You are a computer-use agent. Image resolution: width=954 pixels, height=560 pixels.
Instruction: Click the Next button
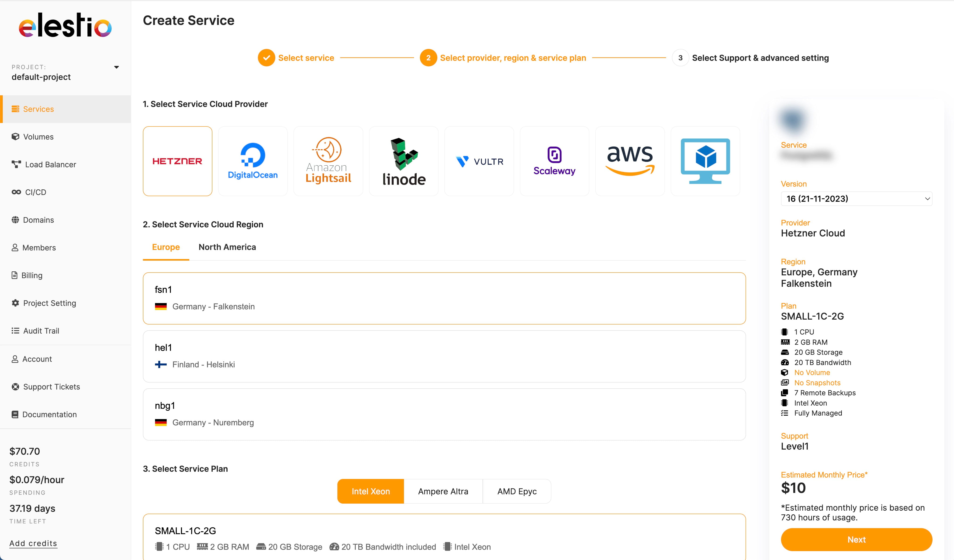tap(856, 540)
